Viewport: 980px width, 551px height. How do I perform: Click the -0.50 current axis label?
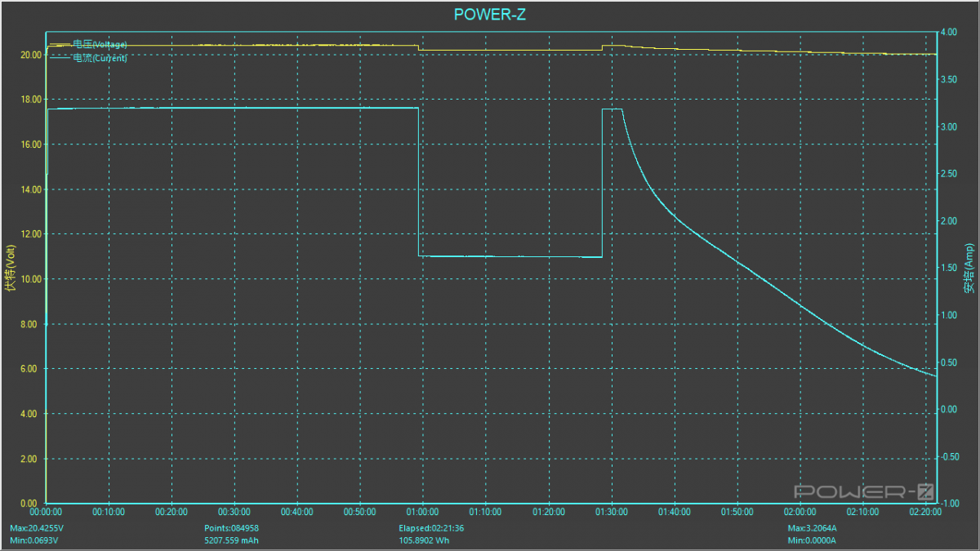pyautogui.click(x=950, y=456)
